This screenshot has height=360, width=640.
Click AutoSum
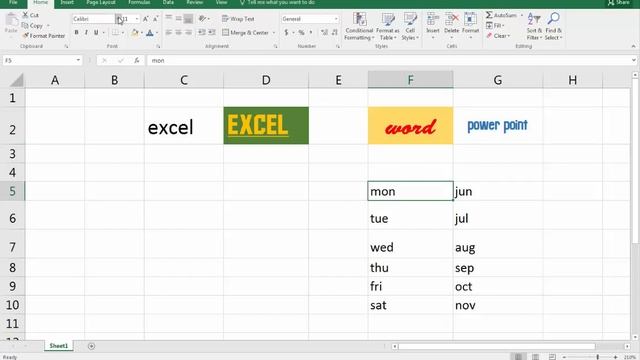(501, 15)
